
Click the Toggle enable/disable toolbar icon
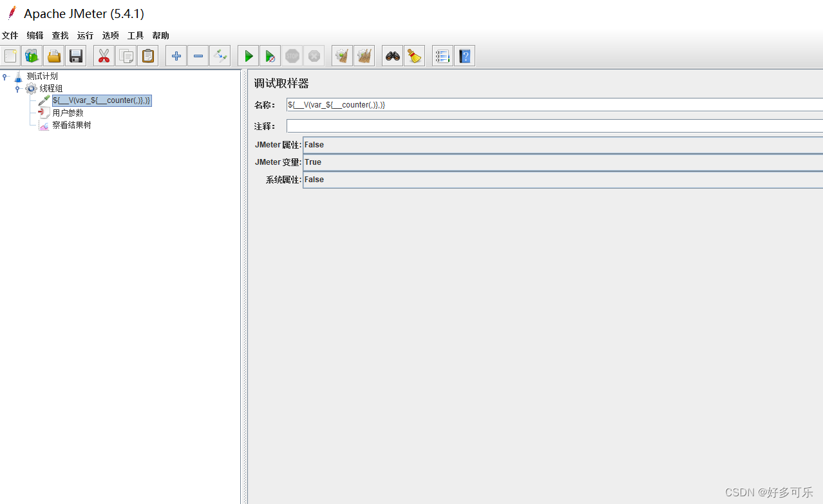(220, 56)
